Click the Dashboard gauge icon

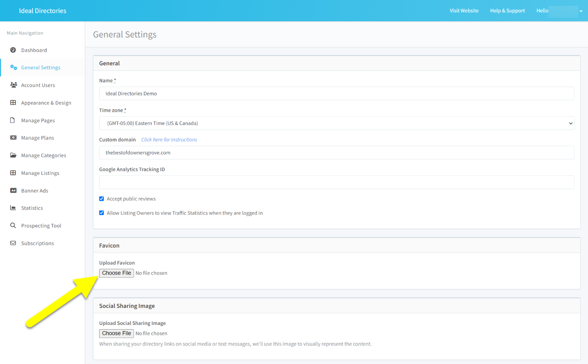click(x=13, y=50)
